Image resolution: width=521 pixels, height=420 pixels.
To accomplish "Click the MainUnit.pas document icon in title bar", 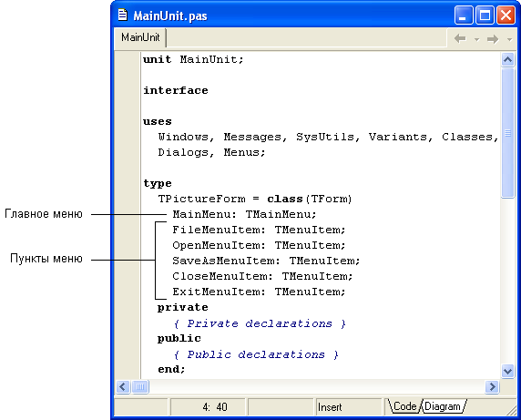I will click(x=123, y=15).
